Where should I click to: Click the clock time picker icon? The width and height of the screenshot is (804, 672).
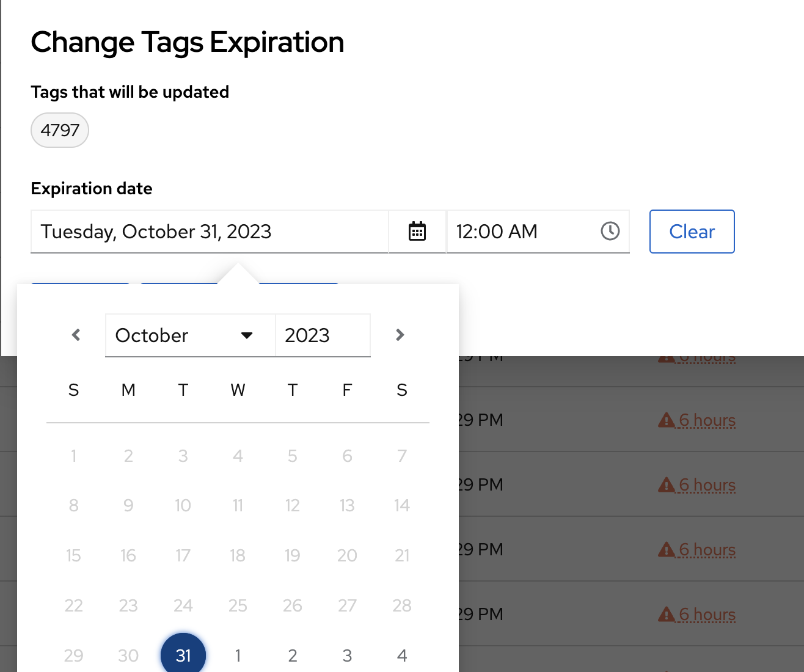pos(610,231)
